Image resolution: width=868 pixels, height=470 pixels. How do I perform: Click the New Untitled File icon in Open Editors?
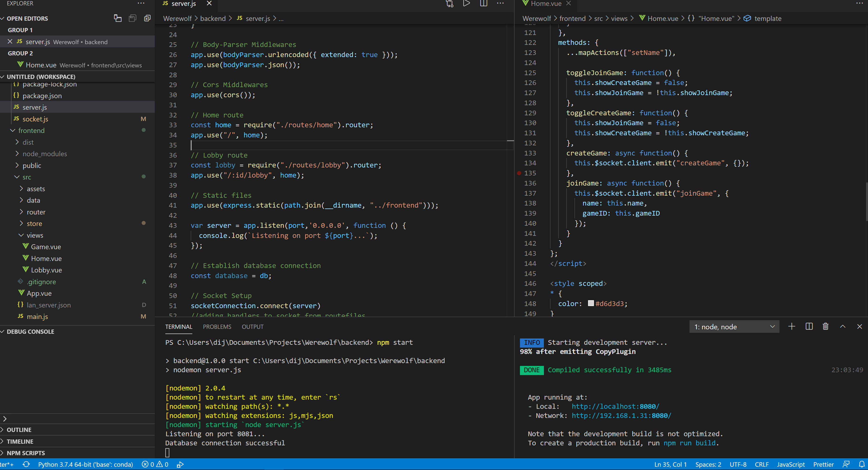(x=118, y=18)
